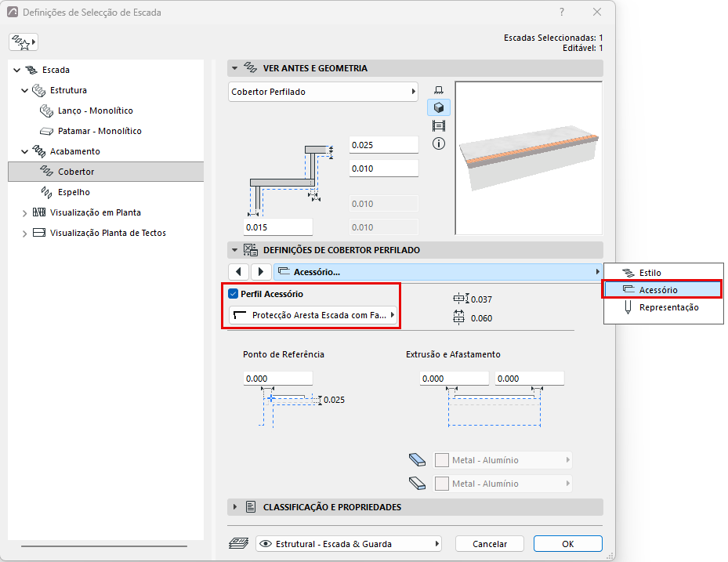The image size is (728, 562).
Task: Open the Acessório... page selector dropdown
Action: (x=438, y=272)
